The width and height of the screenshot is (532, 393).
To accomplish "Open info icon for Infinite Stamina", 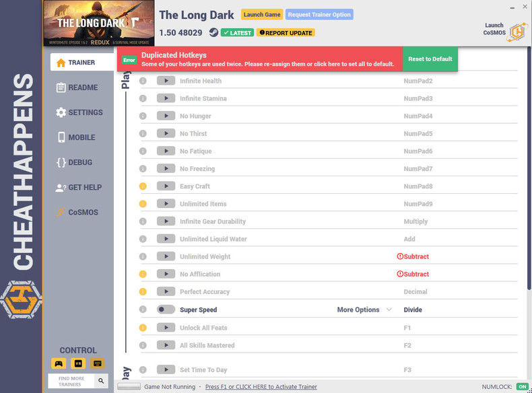I will 143,99.
